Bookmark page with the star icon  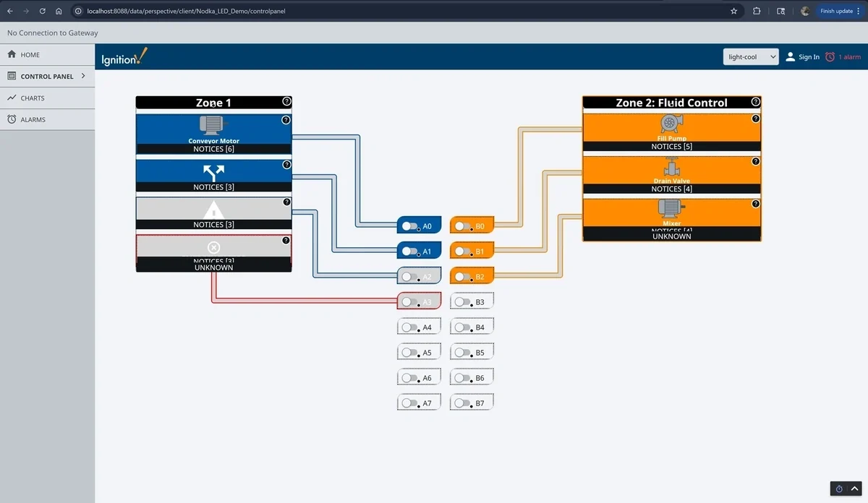point(733,11)
